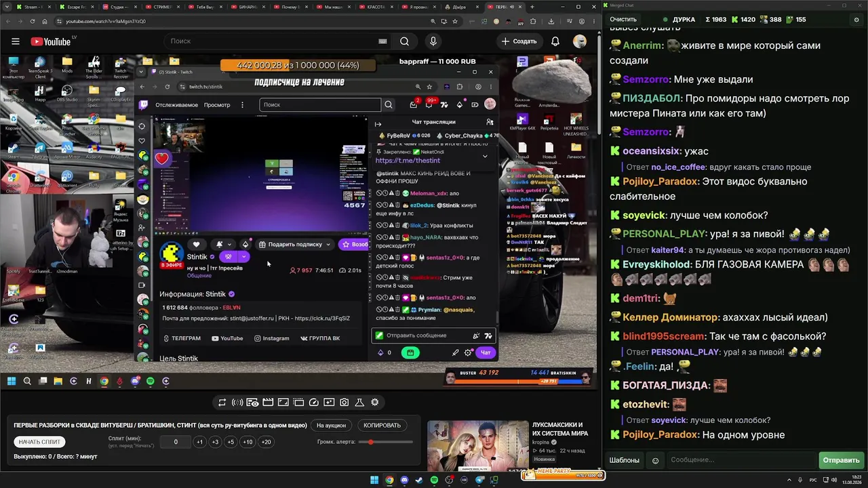
Task: Open dropdown arrow beside purple Stintik button
Action: (x=243, y=257)
